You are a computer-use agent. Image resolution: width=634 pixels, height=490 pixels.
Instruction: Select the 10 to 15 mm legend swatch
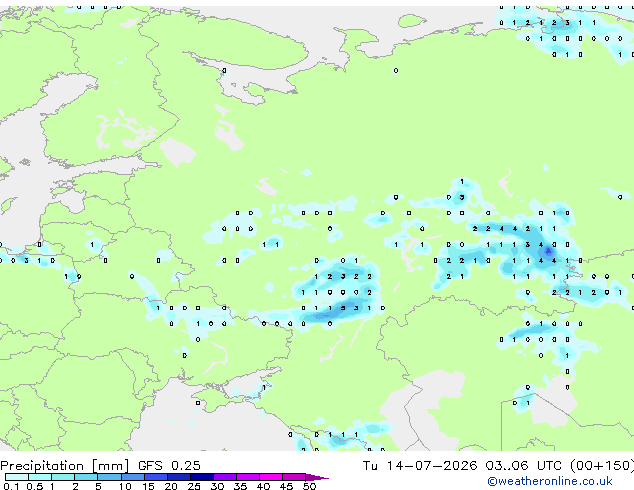(x=133, y=477)
